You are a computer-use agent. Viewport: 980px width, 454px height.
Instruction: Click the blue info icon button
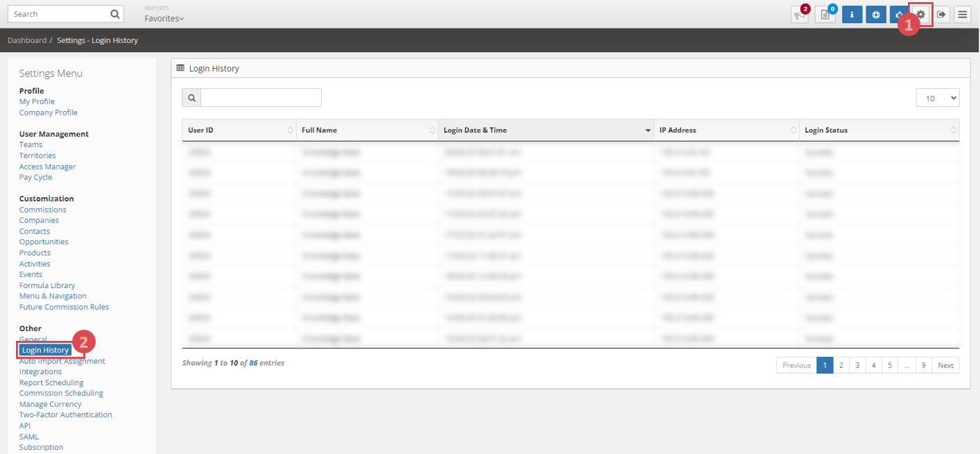pyautogui.click(x=852, y=15)
